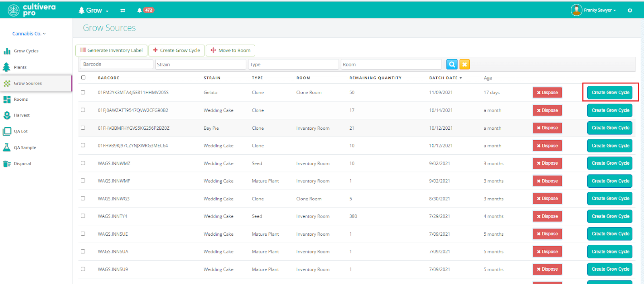Click the Age column header

[488, 78]
